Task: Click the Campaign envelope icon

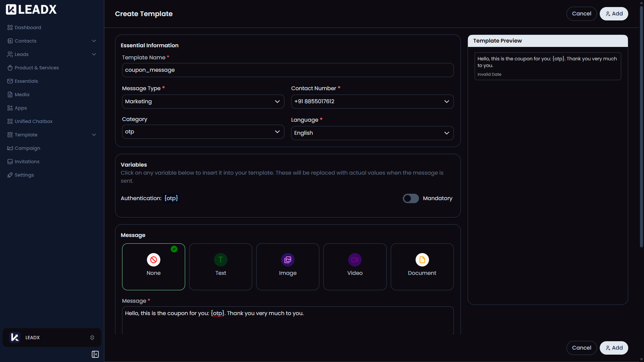Action: click(10, 148)
